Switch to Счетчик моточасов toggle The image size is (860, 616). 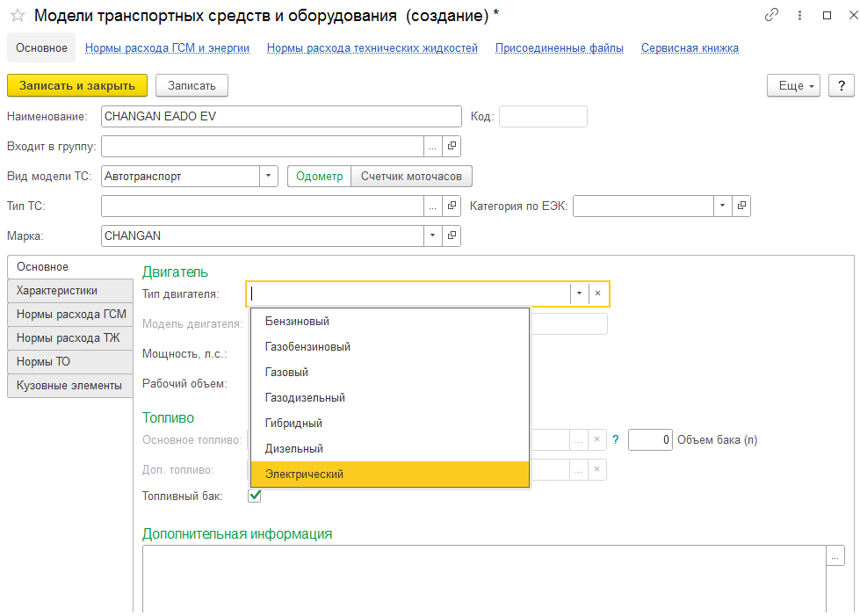point(411,176)
